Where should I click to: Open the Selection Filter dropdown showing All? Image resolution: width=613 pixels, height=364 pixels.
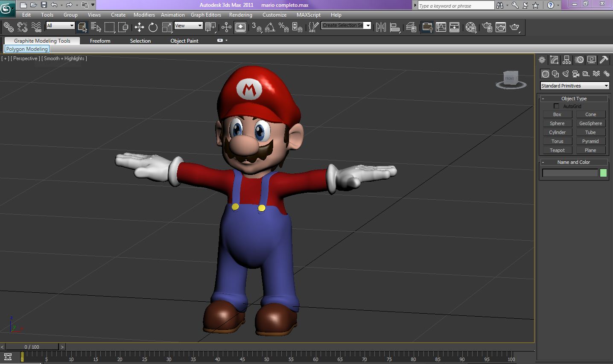(x=60, y=26)
